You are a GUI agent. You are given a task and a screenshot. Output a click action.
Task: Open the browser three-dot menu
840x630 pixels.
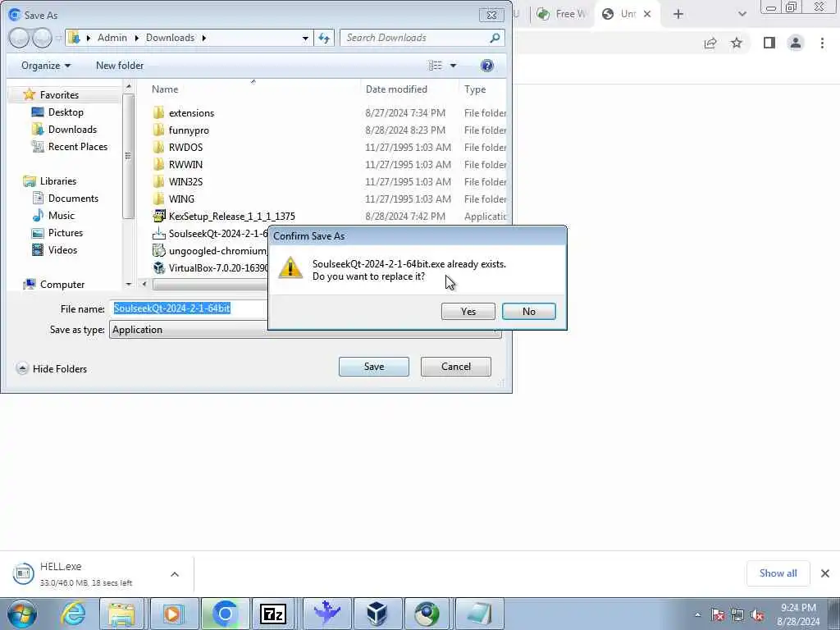tap(822, 43)
